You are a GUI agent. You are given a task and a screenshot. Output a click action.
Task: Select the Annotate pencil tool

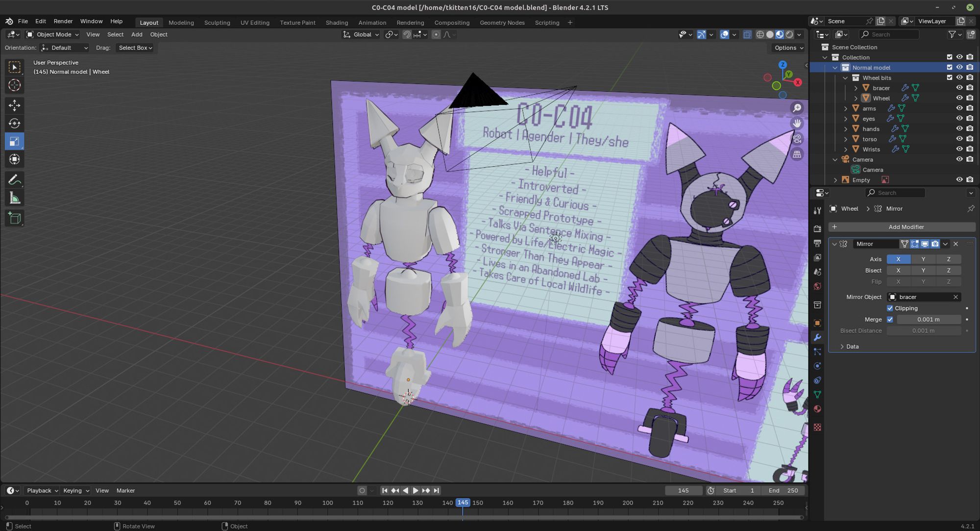tap(14, 179)
